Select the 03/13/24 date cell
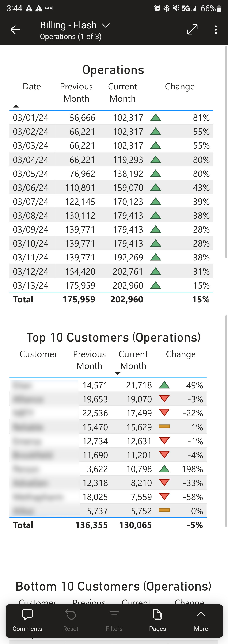228x644 pixels. (30, 285)
